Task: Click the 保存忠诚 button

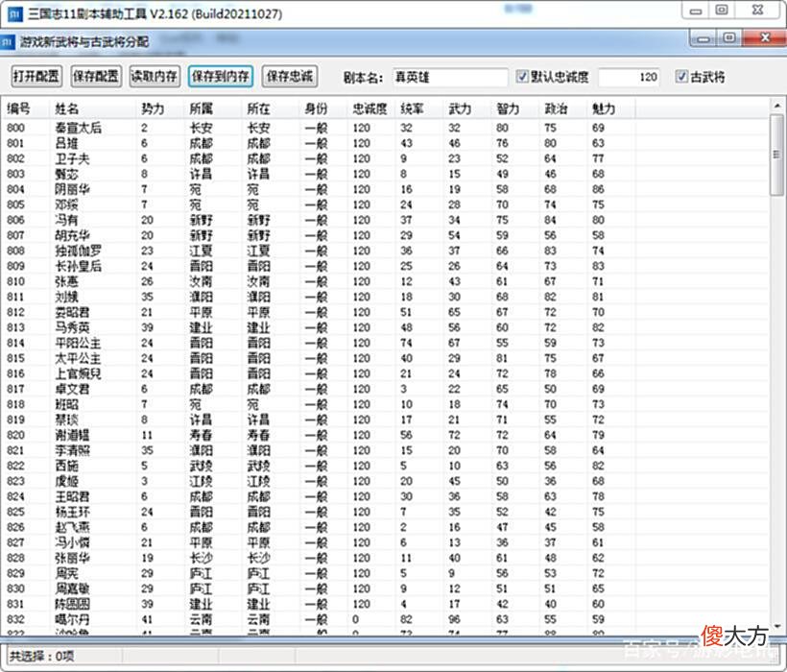Action: point(290,76)
